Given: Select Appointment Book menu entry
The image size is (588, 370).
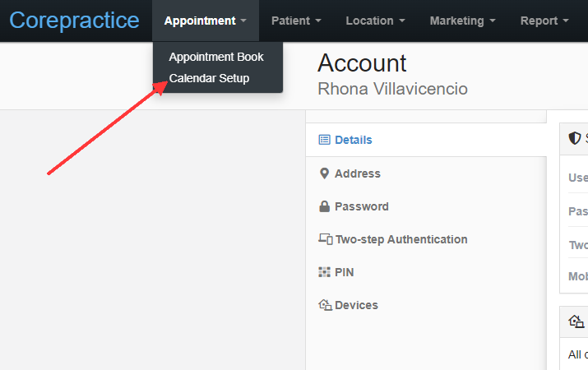Looking at the screenshot, I should [216, 57].
